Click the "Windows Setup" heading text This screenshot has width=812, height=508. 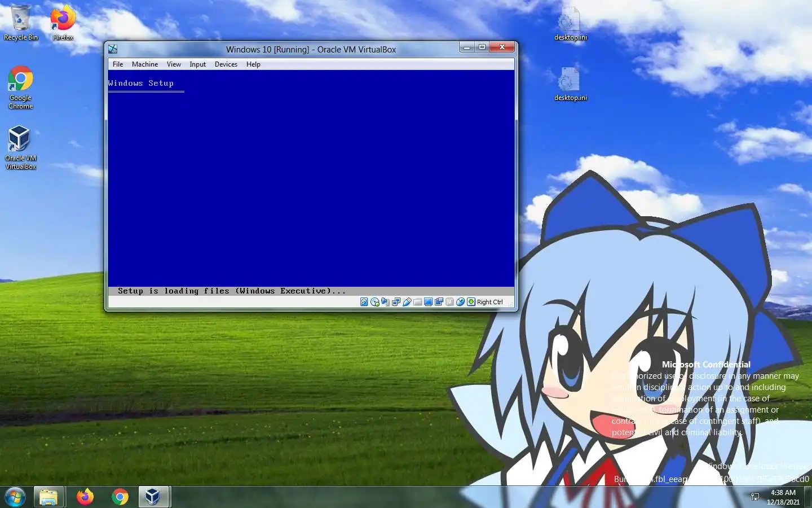click(x=141, y=83)
